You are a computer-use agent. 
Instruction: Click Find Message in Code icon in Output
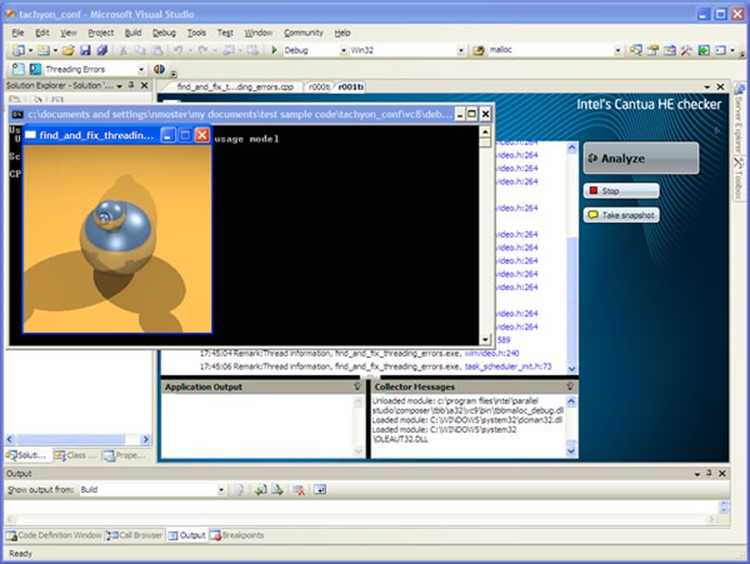[x=239, y=489]
